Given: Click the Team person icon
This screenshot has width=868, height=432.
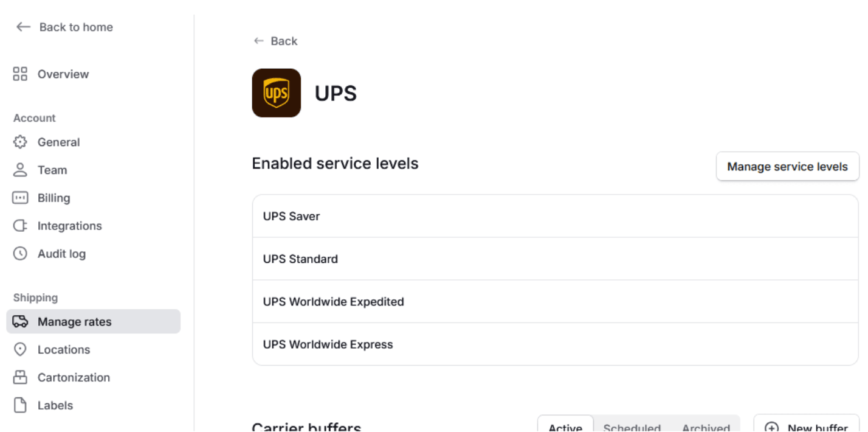Looking at the screenshot, I should (x=20, y=170).
